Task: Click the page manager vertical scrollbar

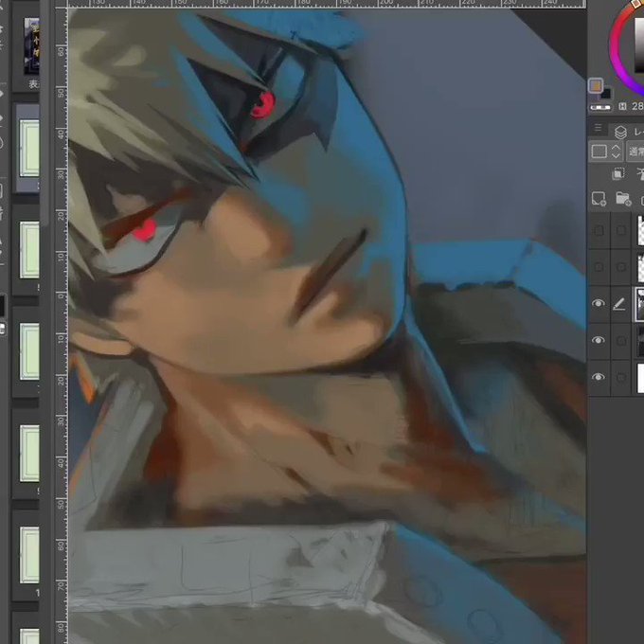Action: (45, 115)
